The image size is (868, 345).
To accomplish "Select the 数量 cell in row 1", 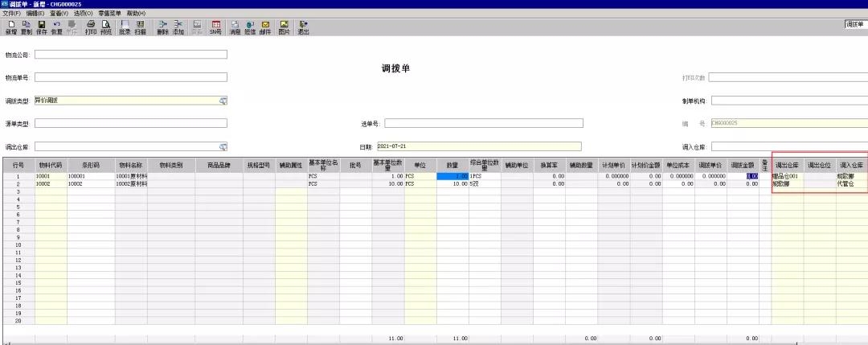I will pyautogui.click(x=452, y=175).
